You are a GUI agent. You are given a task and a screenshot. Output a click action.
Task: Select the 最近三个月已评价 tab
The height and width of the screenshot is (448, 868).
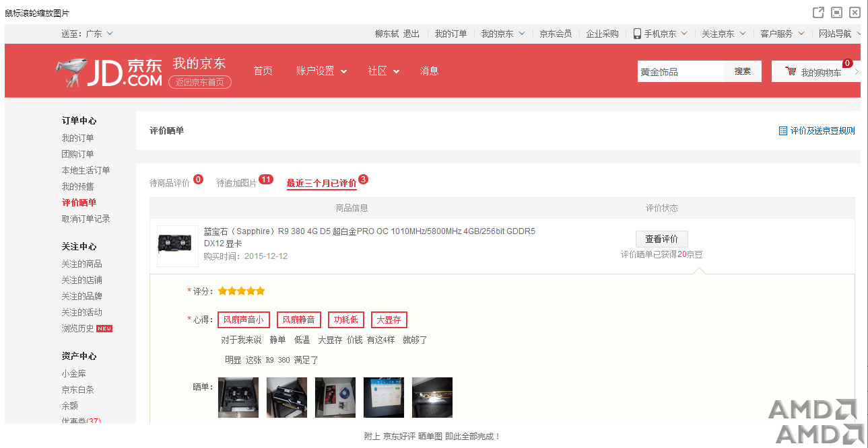322,183
